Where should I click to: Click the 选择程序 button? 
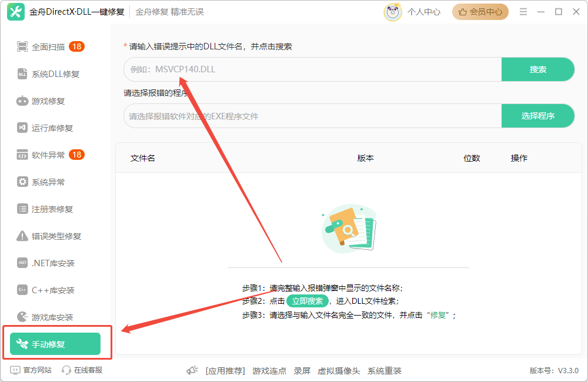click(538, 116)
